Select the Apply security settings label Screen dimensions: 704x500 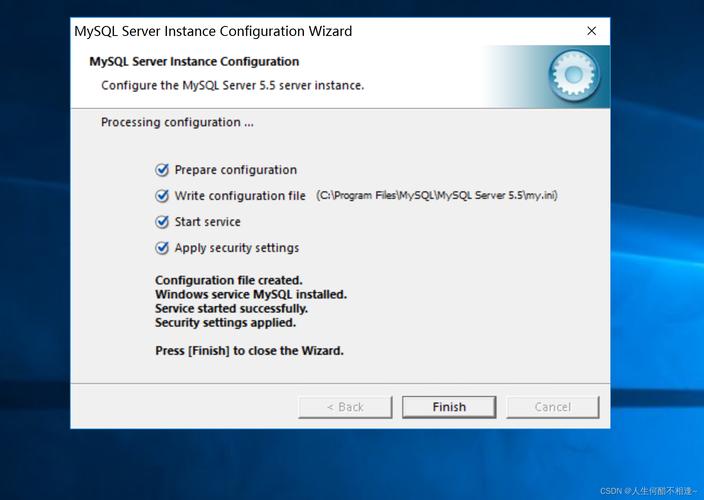click(236, 248)
